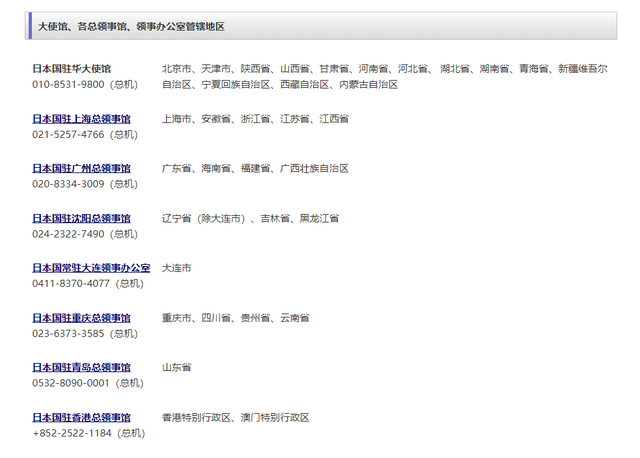640x458 pixels.
Task: Click the embassy phone number 010-8531-9800
Action: tap(68, 84)
